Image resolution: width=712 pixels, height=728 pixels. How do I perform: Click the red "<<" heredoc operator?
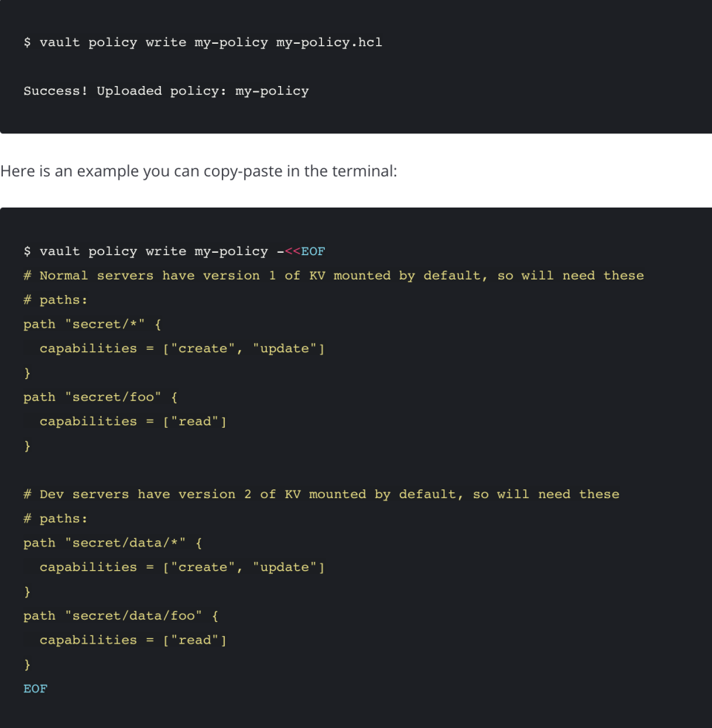(292, 251)
